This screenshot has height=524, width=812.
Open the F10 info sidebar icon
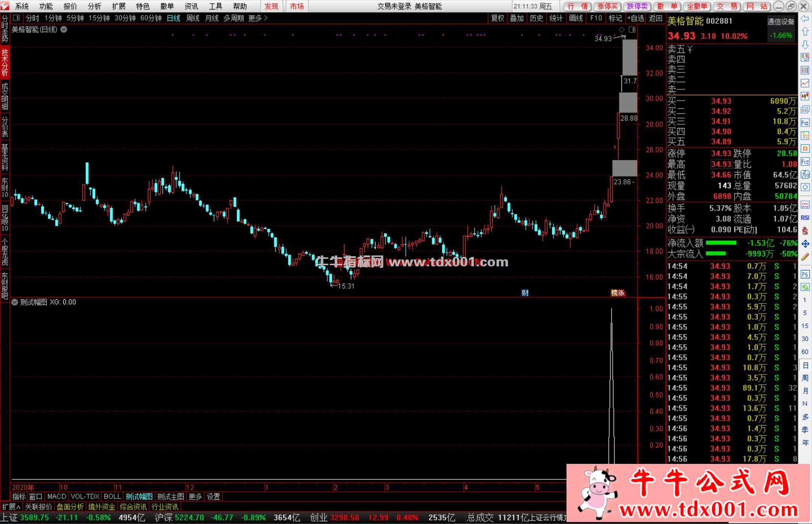805,123
